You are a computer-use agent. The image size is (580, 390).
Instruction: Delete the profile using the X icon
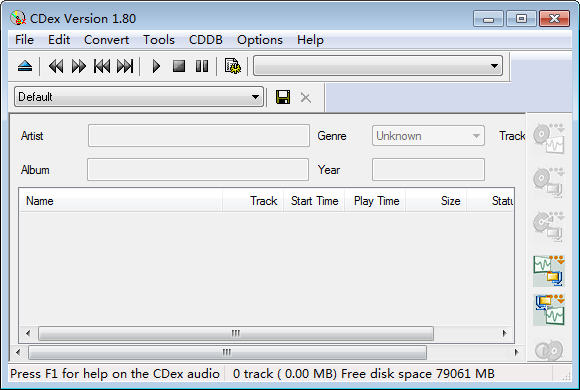pos(306,98)
